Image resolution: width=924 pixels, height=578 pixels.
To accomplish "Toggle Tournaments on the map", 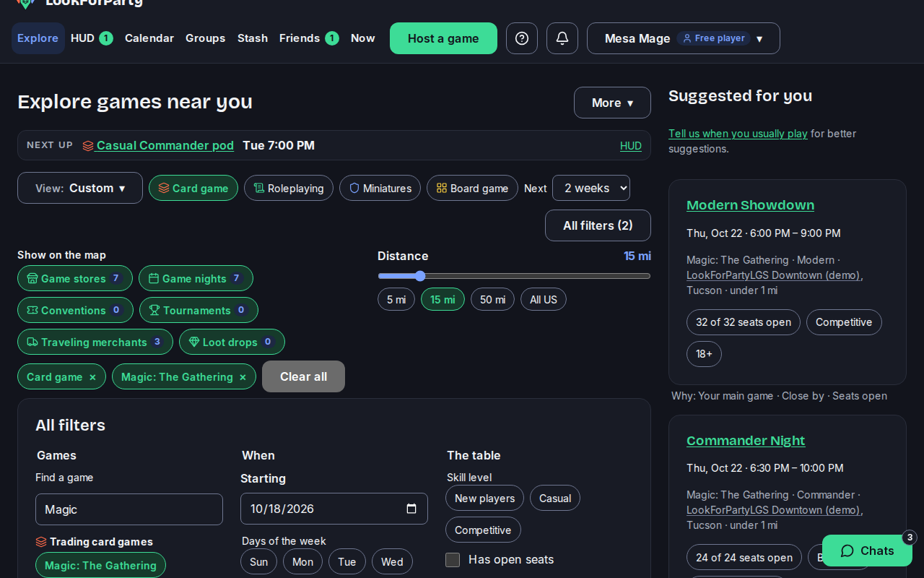I will pyautogui.click(x=199, y=310).
